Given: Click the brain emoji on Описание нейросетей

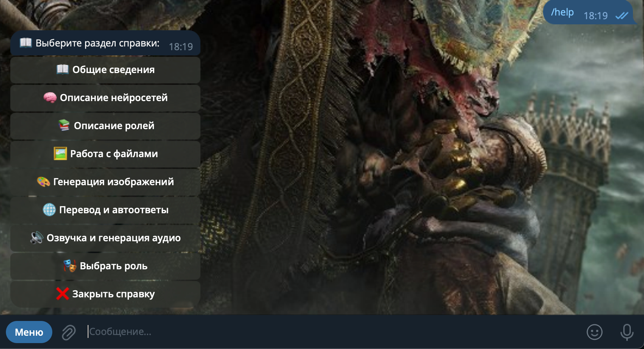Looking at the screenshot, I should (50, 97).
